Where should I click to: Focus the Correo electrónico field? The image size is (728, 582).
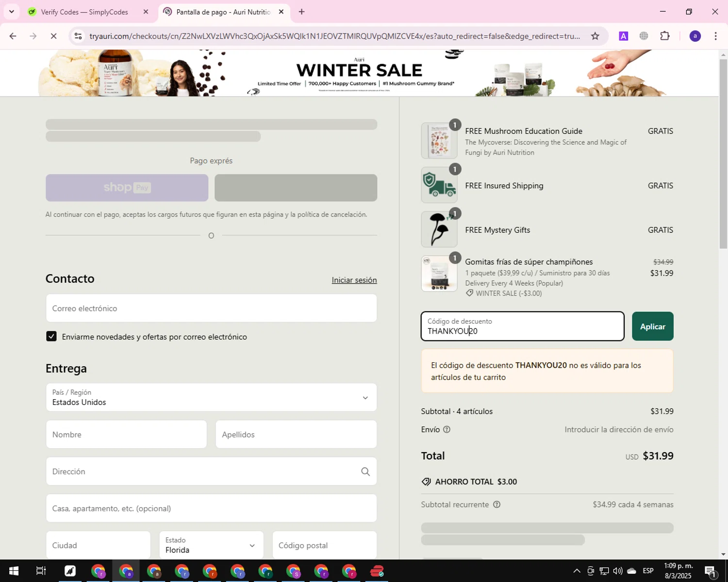pos(211,308)
